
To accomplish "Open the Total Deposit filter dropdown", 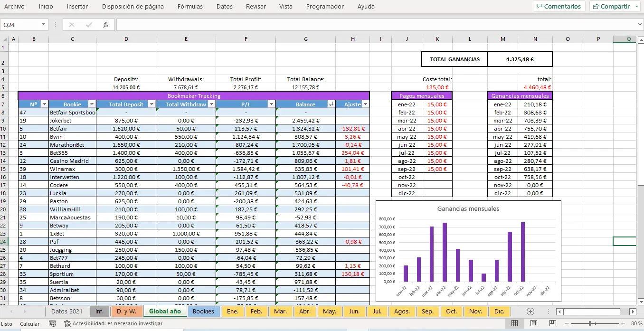I will click(152, 104).
